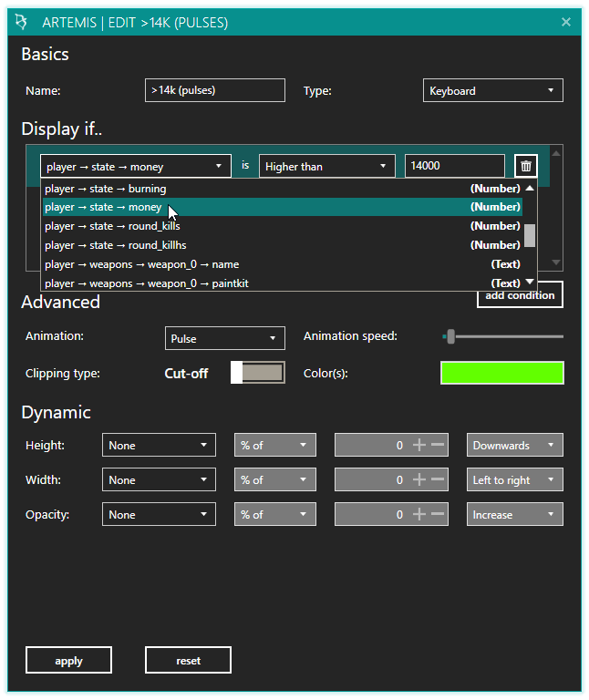Open the Width source dropdown showing None
This screenshot has width=589, height=700.
pyautogui.click(x=159, y=480)
